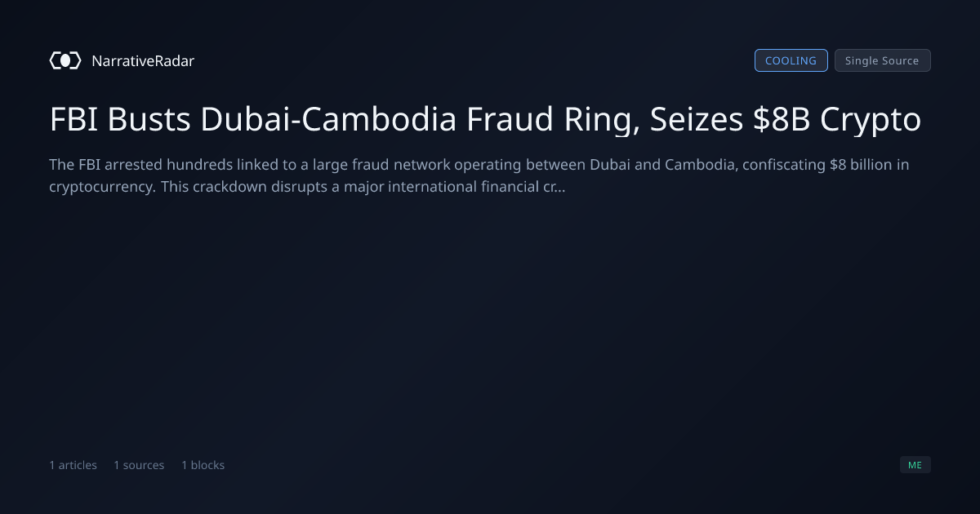Viewport: 980px width, 514px height.
Task: Click the NarrativeRadar hexagon logo icon
Action: point(65,60)
